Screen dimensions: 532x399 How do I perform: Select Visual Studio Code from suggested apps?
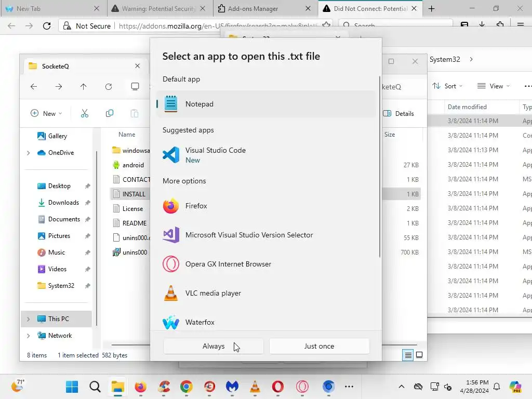(266, 155)
